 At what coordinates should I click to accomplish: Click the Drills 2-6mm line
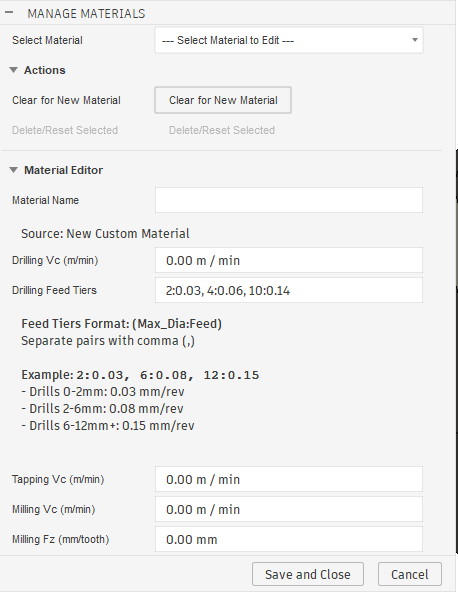pyautogui.click(x=102, y=408)
